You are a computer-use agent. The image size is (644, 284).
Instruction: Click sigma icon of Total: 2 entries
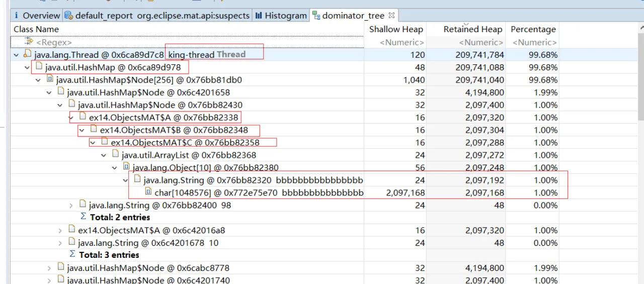pos(84,217)
